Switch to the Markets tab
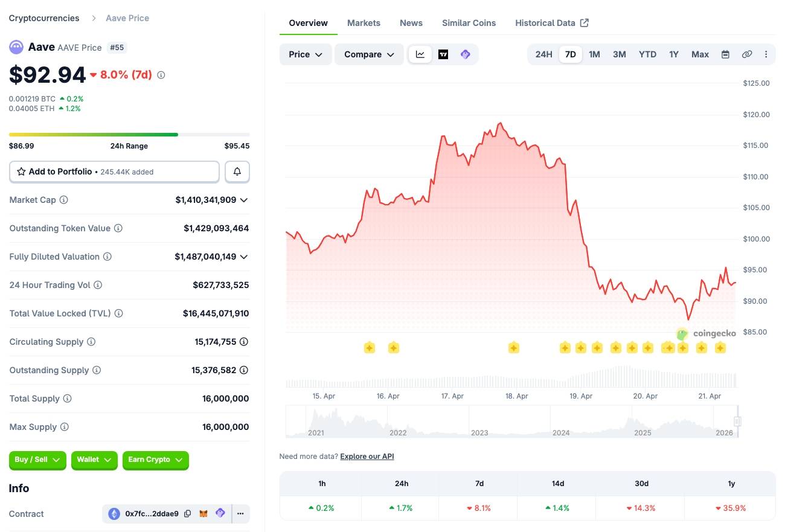The width and height of the screenshot is (785, 532). click(364, 23)
